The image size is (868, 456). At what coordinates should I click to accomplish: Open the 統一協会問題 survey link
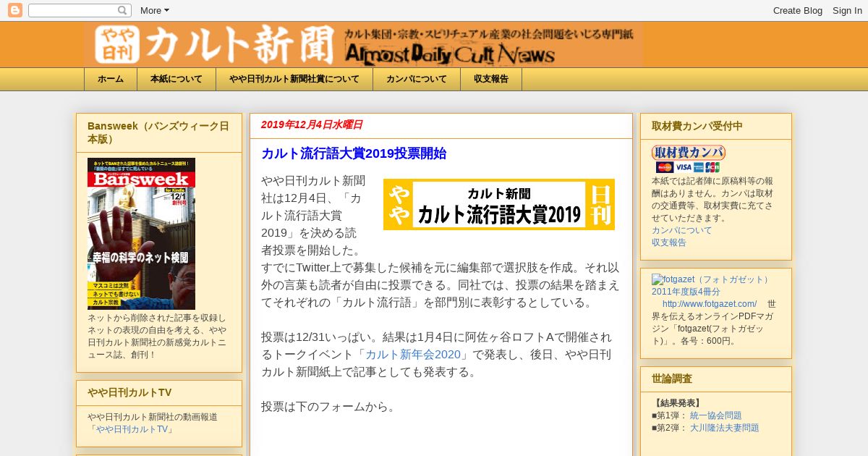pyautogui.click(x=715, y=415)
